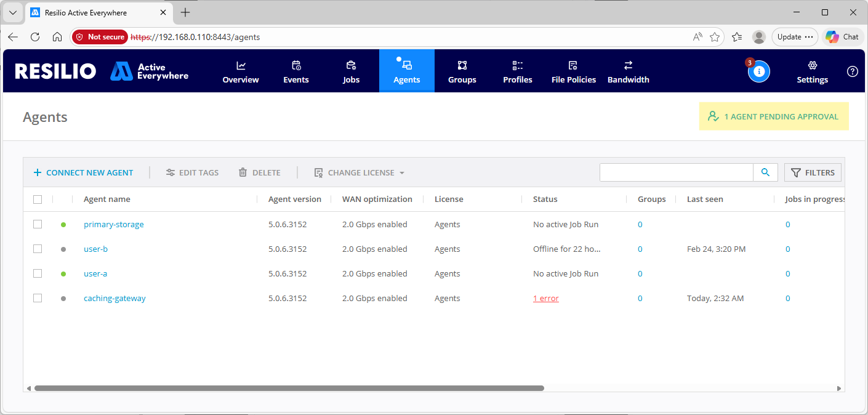Viewport: 868px width, 415px height.
Task: Toggle the select-all agents checkbox in header
Action: pyautogui.click(x=38, y=199)
